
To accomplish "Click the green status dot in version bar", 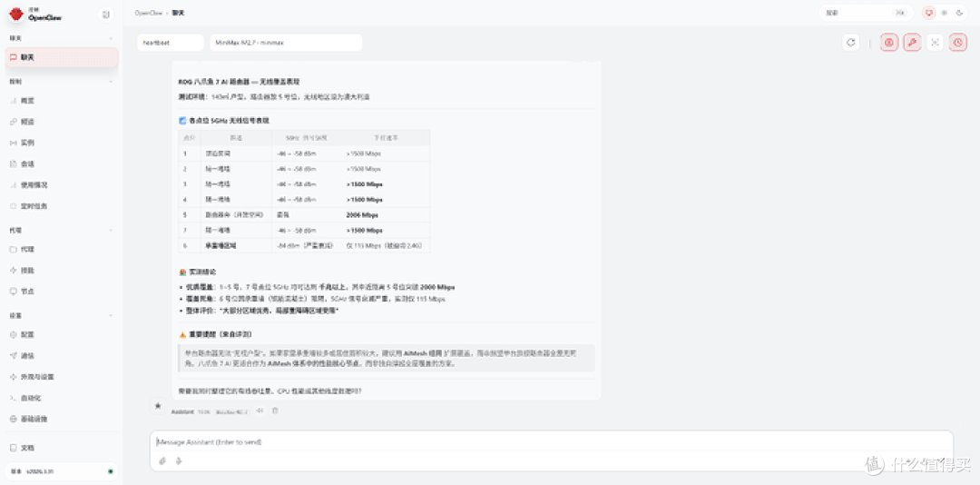I will coord(111,471).
